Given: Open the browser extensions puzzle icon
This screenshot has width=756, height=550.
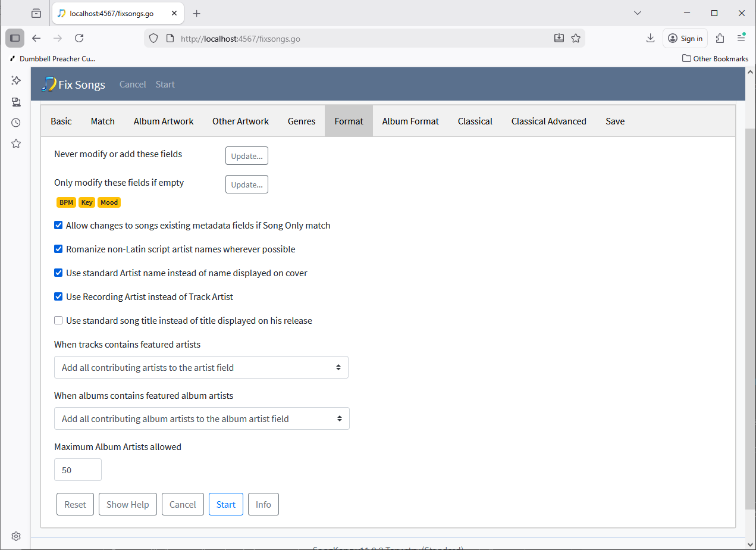Looking at the screenshot, I should click(x=720, y=38).
